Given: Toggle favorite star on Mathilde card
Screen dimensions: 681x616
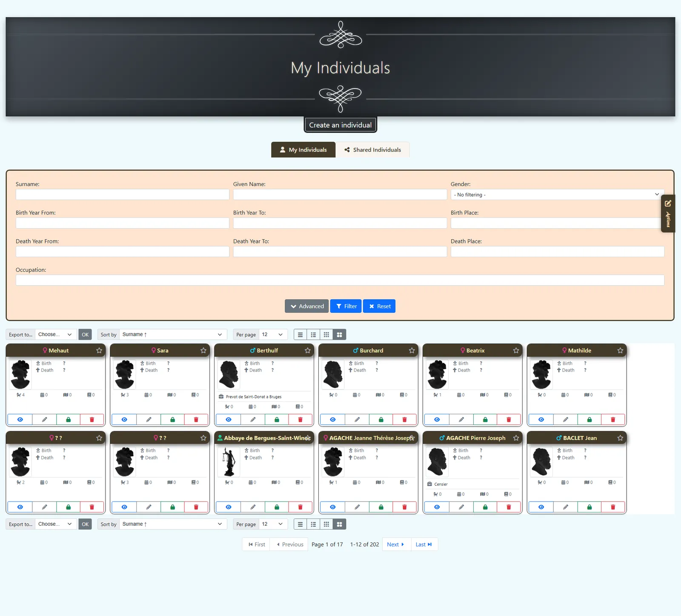Looking at the screenshot, I should pyautogui.click(x=620, y=350).
